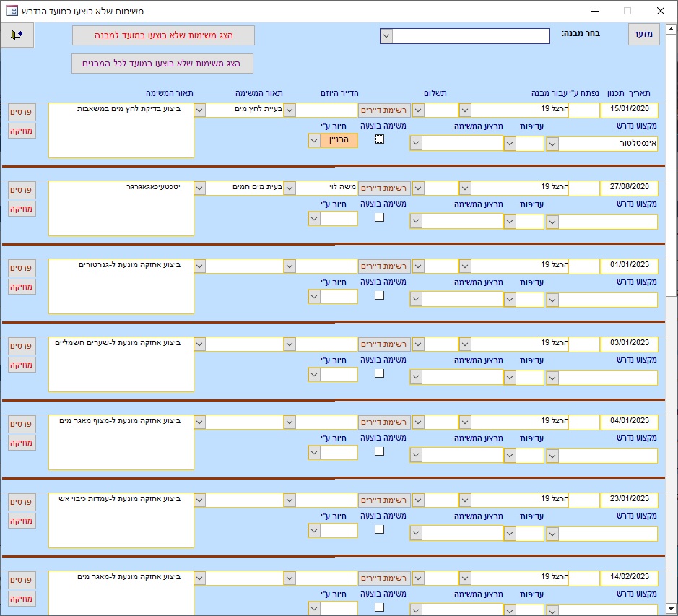
Task: Click description text 'ביצוע אחזקה מונעת ל-גנרטורים'
Action: coord(129,265)
